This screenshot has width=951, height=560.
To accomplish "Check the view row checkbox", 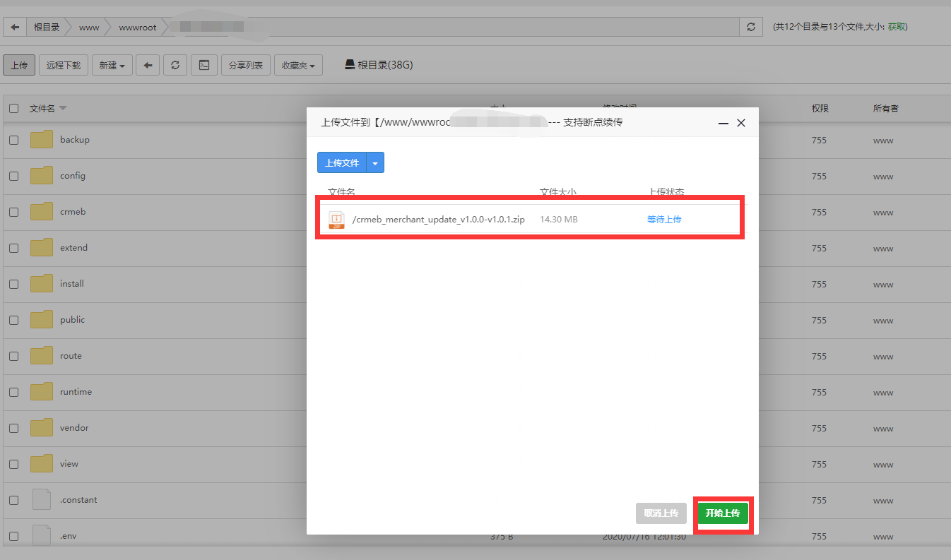I will [x=13, y=464].
